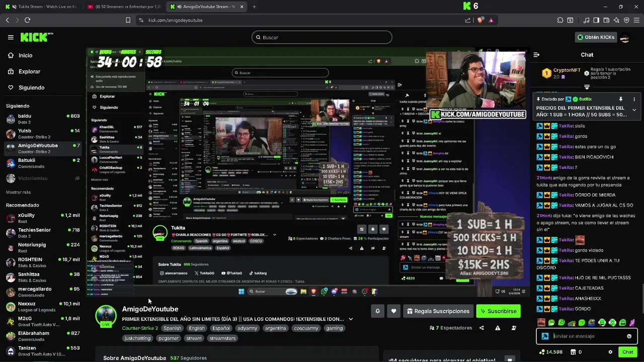Open chat settings gear icon
Image resolution: width=644 pixels, height=362 pixels.
pyautogui.click(x=610, y=352)
